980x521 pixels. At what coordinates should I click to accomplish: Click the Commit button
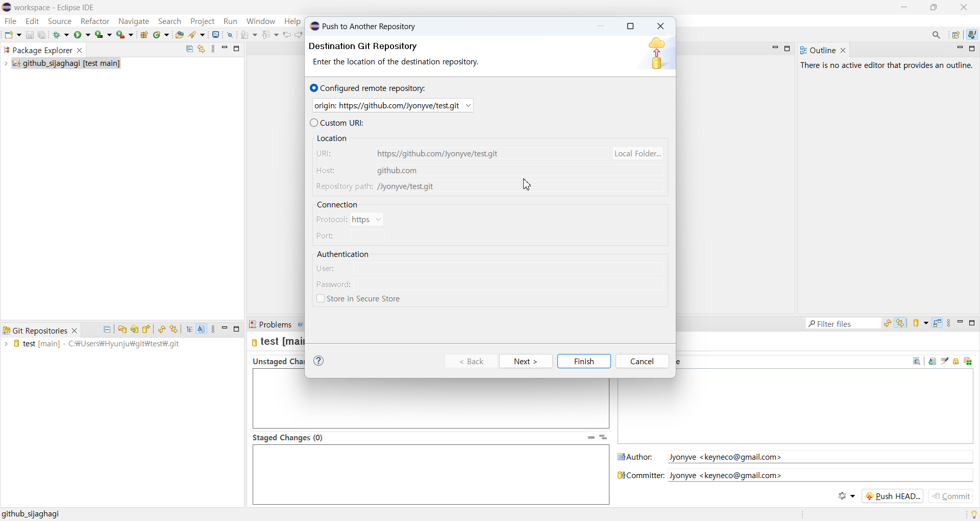coord(951,496)
